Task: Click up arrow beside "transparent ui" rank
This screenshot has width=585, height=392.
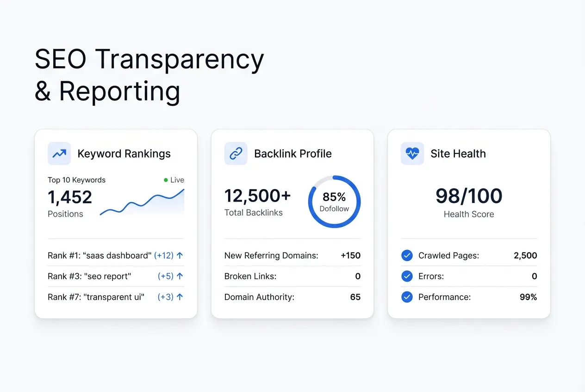Action: click(x=180, y=297)
